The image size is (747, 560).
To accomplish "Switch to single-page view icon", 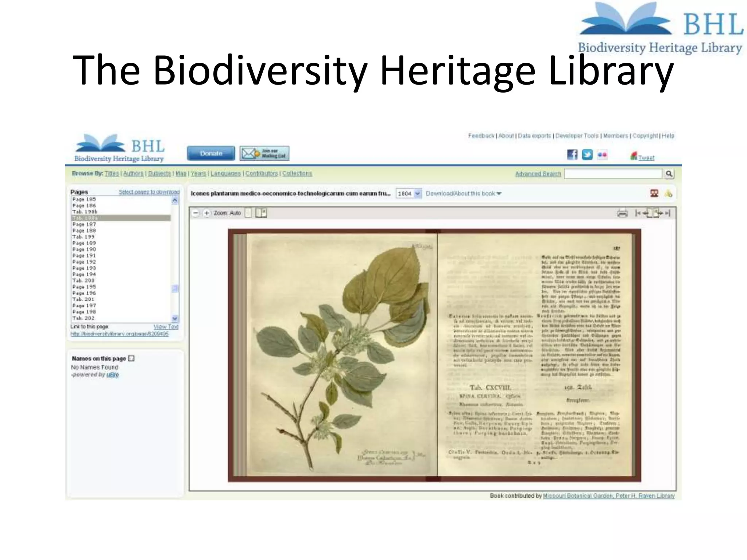I will (x=248, y=213).
